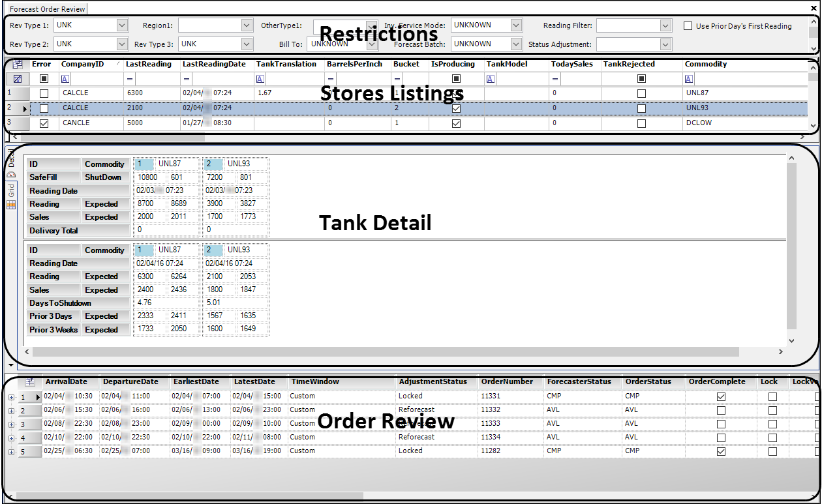Click the clear-filter icon in the filter row
822x504 pixels.
pyautogui.click(x=17, y=78)
